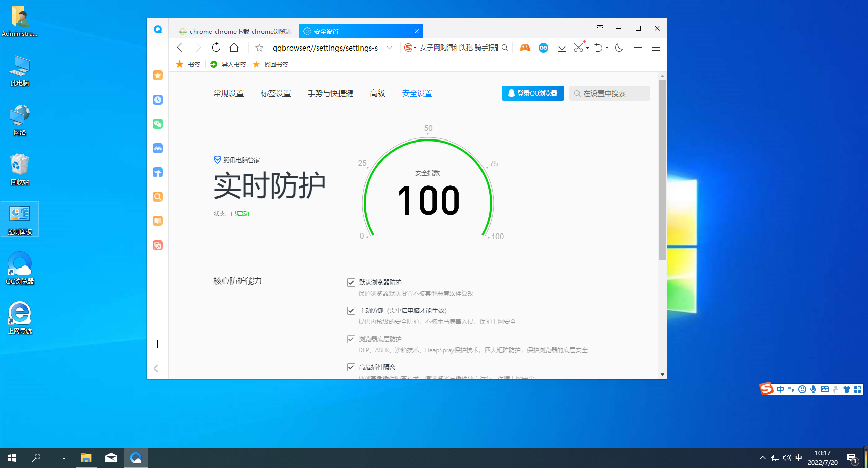The height and width of the screenshot is (468, 868).
Task: Open the game controller toolbar icon
Action: click(525, 48)
